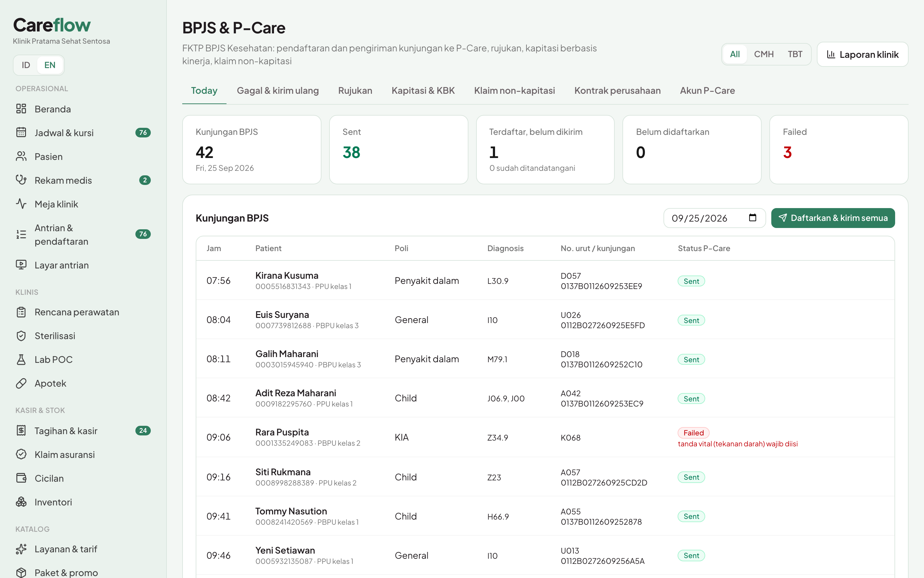Click Sent status in Kirana Kusuma row
The image size is (924, 578).
[691, 281]
